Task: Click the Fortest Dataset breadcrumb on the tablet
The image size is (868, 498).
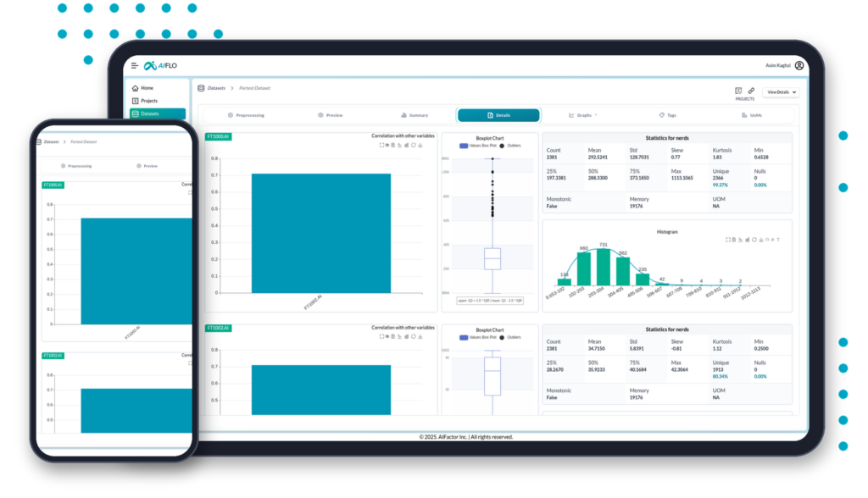Action: pyautogui.click(x=254, y=88)
